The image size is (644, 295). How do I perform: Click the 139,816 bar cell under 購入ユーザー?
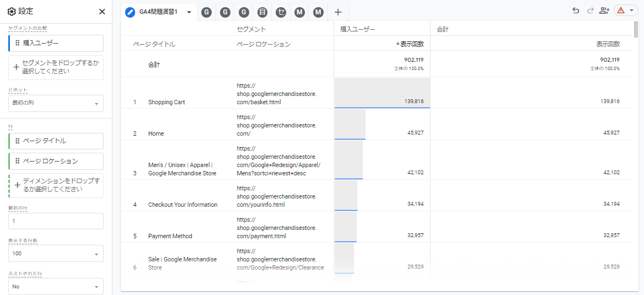[x=382, y=93]
